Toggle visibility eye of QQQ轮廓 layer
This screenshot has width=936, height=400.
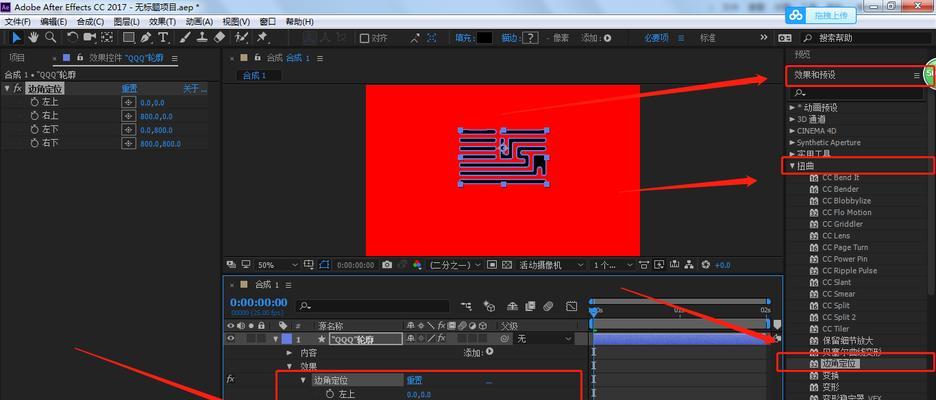231,339
